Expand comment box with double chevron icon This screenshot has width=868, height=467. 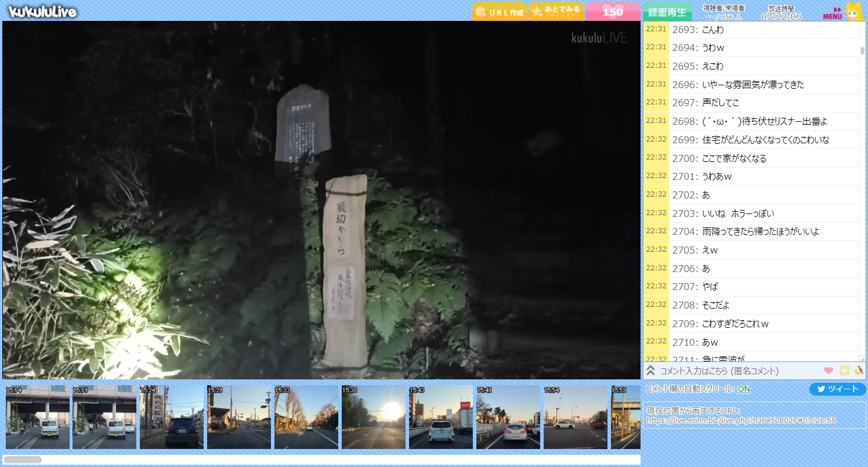(x=651, y=371)
